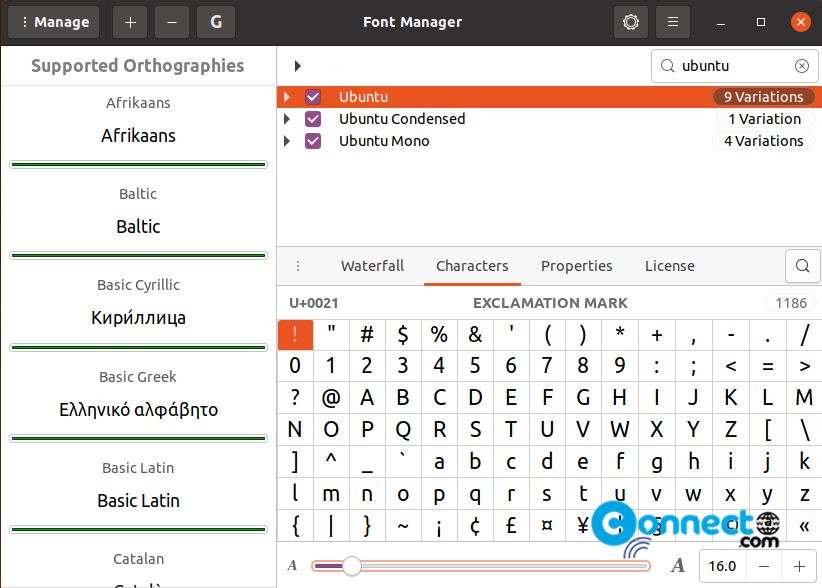The height and width of the screenshot is (588, 822).
Task: Select the # character cell
Action: point(367,334)
